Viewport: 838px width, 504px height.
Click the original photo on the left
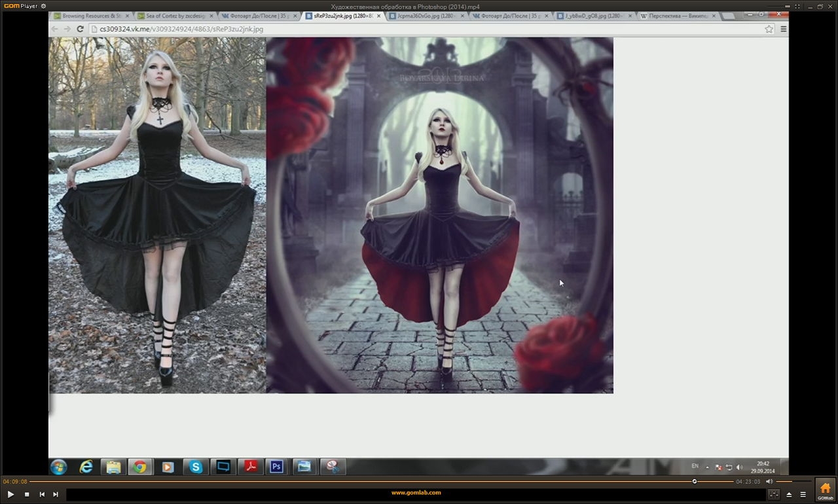tap(157, 215)
